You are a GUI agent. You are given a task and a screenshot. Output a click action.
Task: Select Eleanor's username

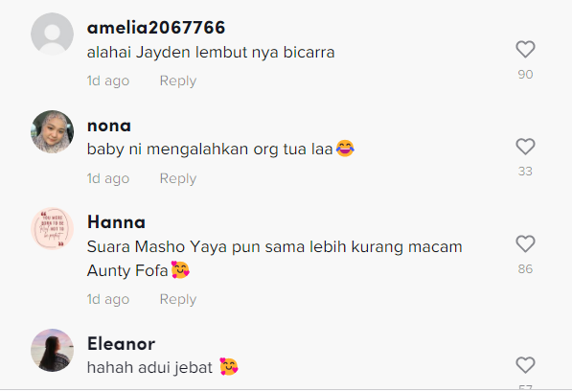point(121,344)
